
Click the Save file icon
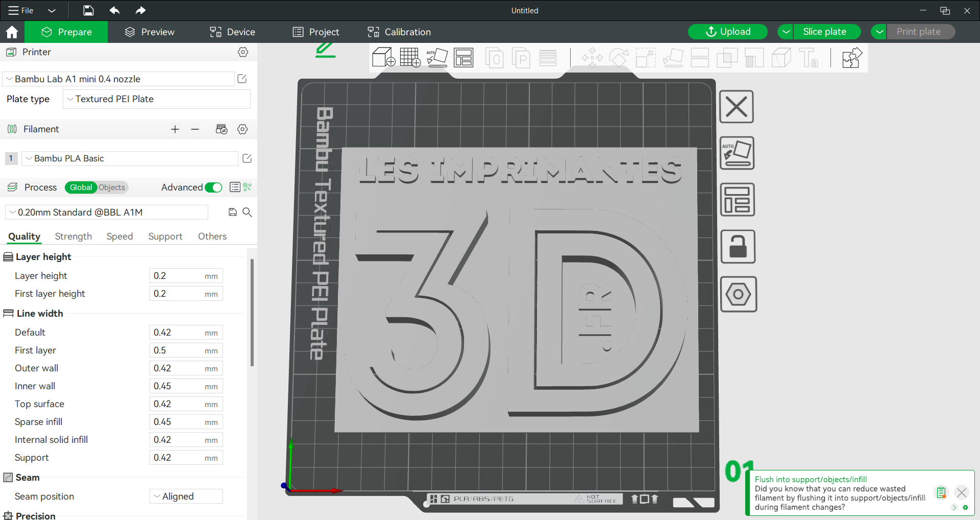coord(88,10)
